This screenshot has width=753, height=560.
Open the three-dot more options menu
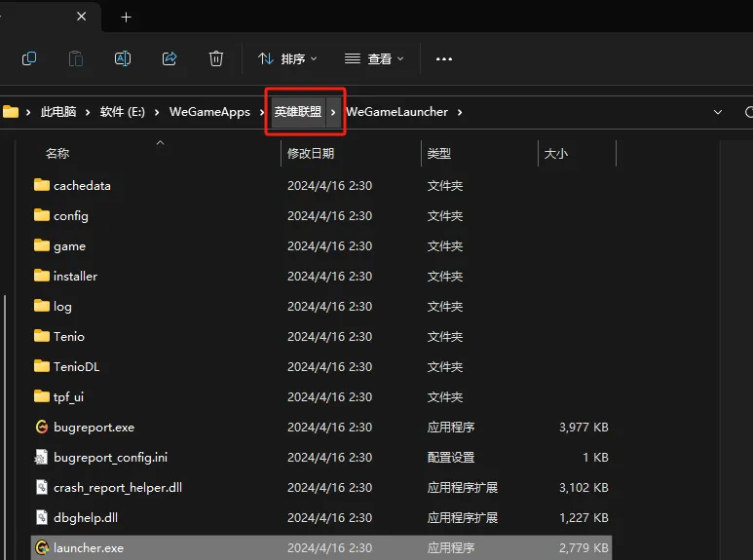[444, 58]
